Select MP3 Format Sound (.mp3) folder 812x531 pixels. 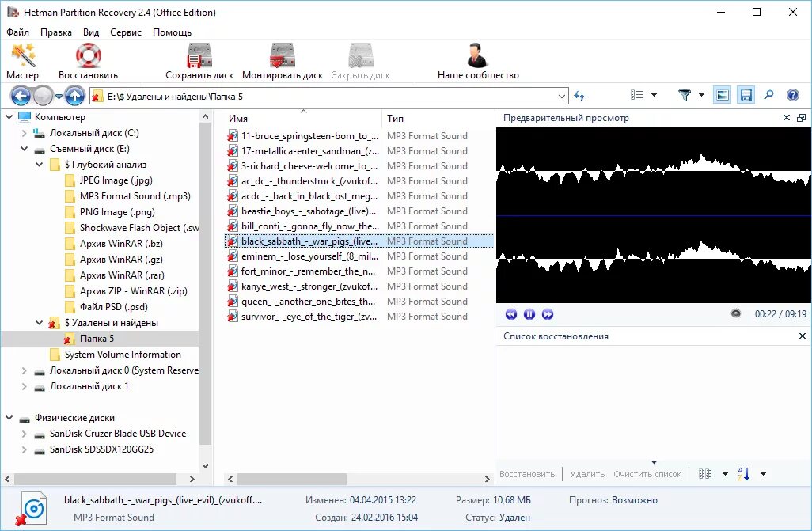(127, 196)
